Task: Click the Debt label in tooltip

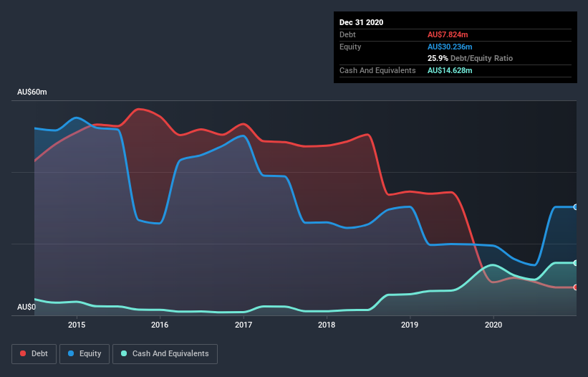Action: pos(347,34)
